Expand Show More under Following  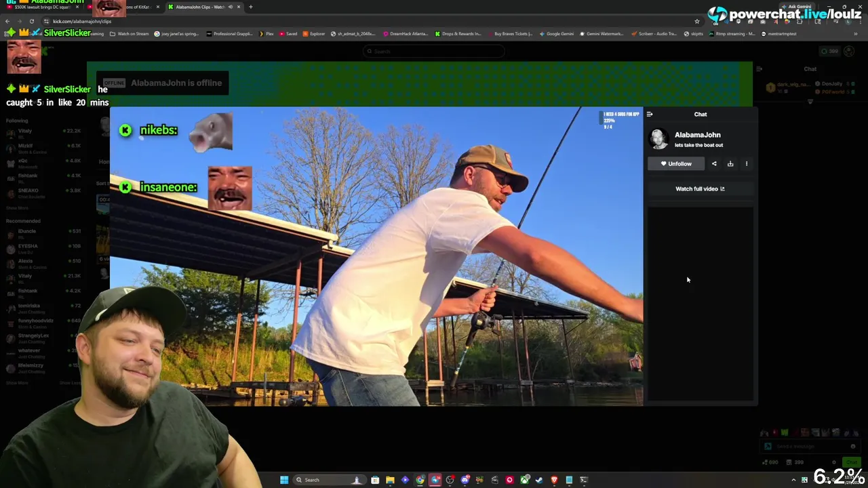click(18, 208)
